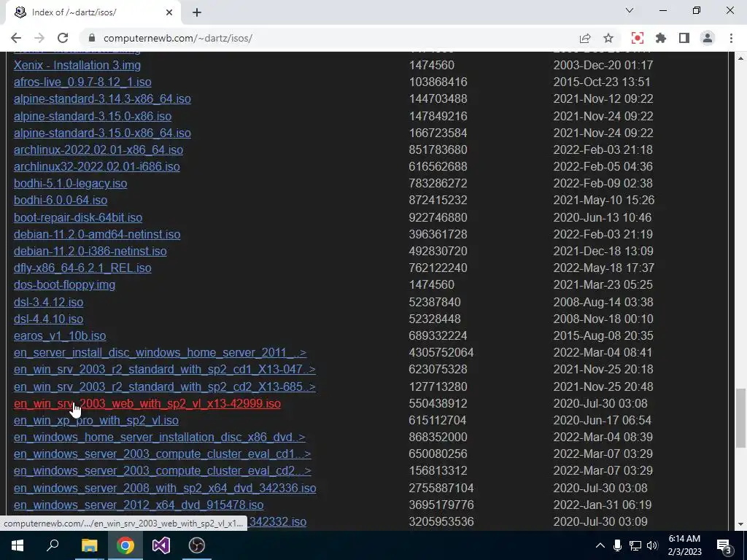Click dfly-x86_64-6.2.1_REL.iso
Viewport: 747px width, 560px height.
pos(82,268)
